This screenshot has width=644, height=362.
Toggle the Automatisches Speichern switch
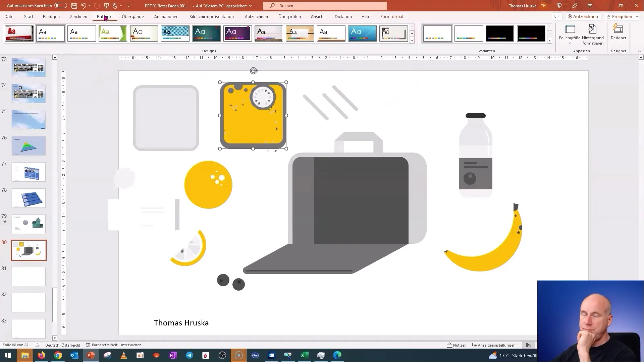click(61, 6)
